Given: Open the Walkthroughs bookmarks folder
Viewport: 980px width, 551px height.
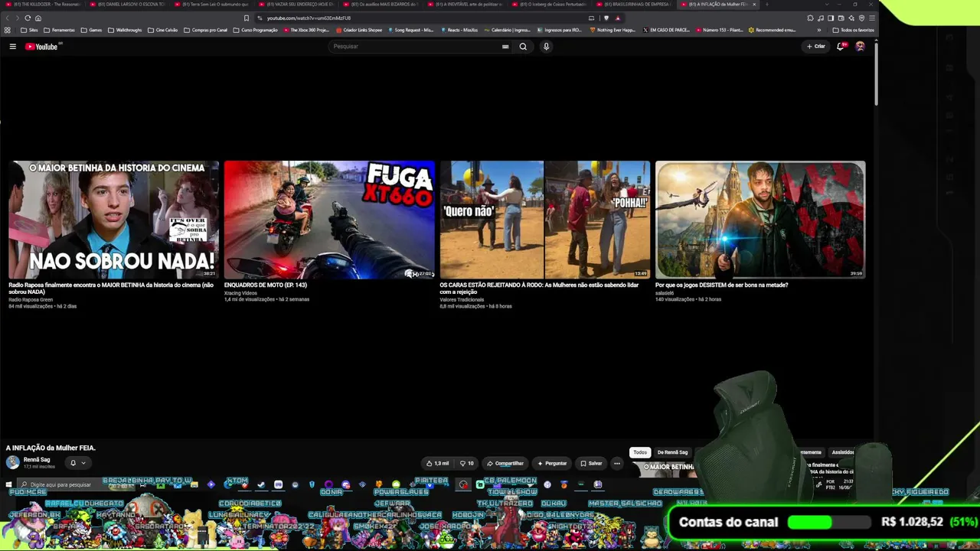Looking at the screenshot, I should (x=125, y=30).
